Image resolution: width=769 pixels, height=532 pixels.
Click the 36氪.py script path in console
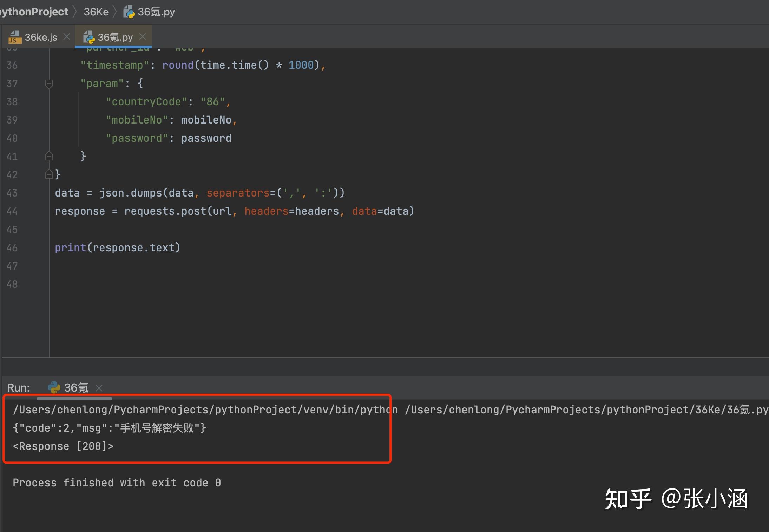[x=586, y=410]
